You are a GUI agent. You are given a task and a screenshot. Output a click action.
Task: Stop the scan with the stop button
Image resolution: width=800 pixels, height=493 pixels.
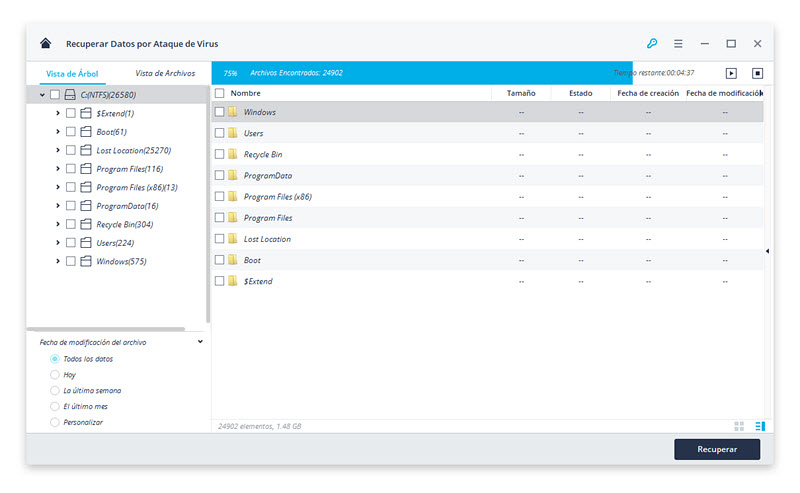pos(758,73)
